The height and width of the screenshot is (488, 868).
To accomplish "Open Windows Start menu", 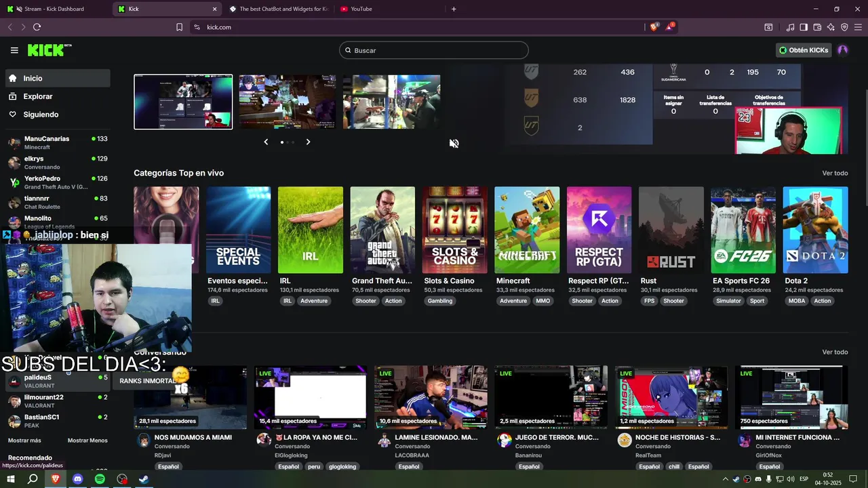I will pyautogui.click(x=11, y=479).
